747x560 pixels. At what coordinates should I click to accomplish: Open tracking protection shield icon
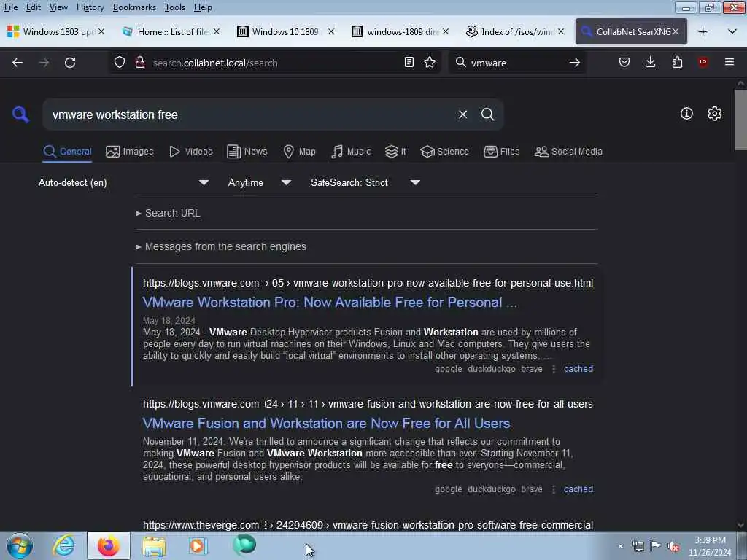tap(120, 63)
